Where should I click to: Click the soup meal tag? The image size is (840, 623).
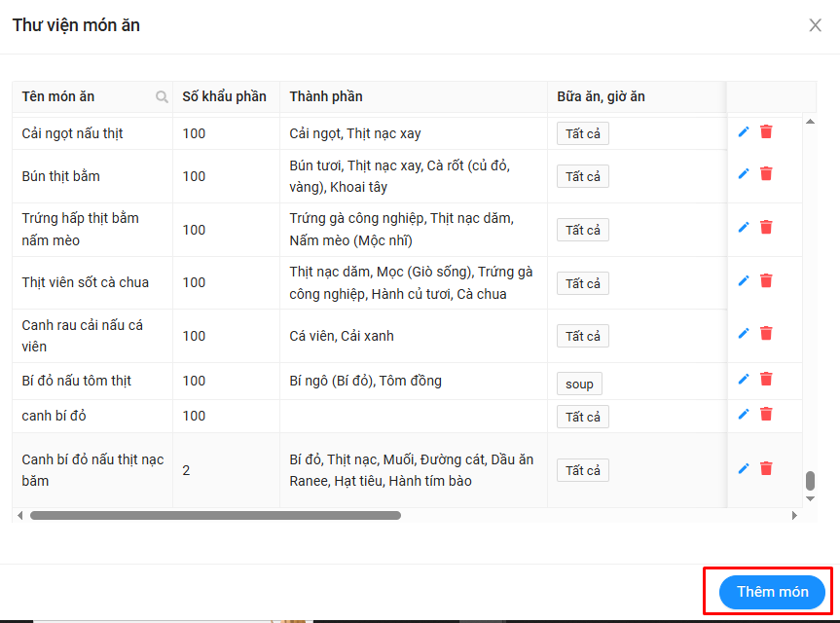point(579,384)
